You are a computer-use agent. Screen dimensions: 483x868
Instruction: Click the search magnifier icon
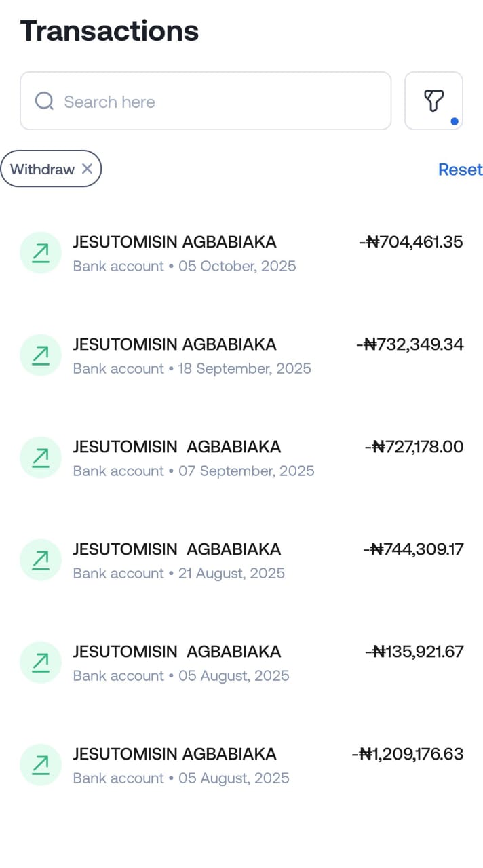[45, 102]
